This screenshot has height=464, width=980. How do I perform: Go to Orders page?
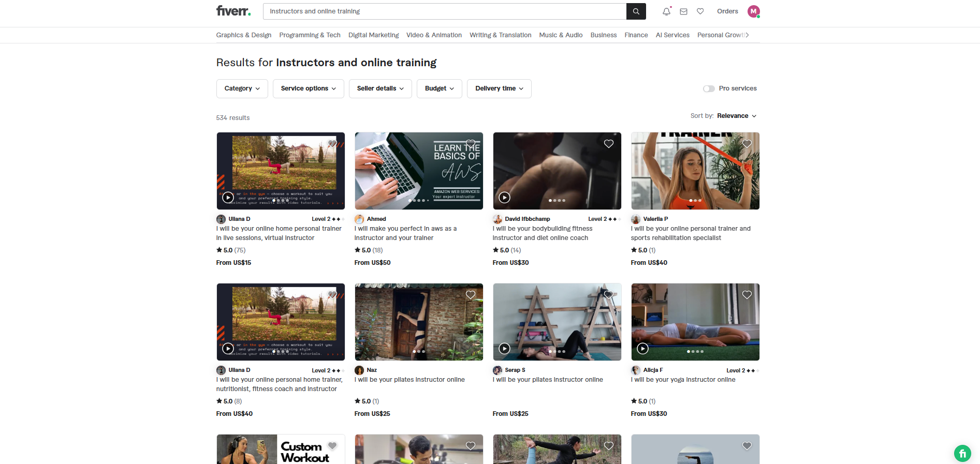727,11
